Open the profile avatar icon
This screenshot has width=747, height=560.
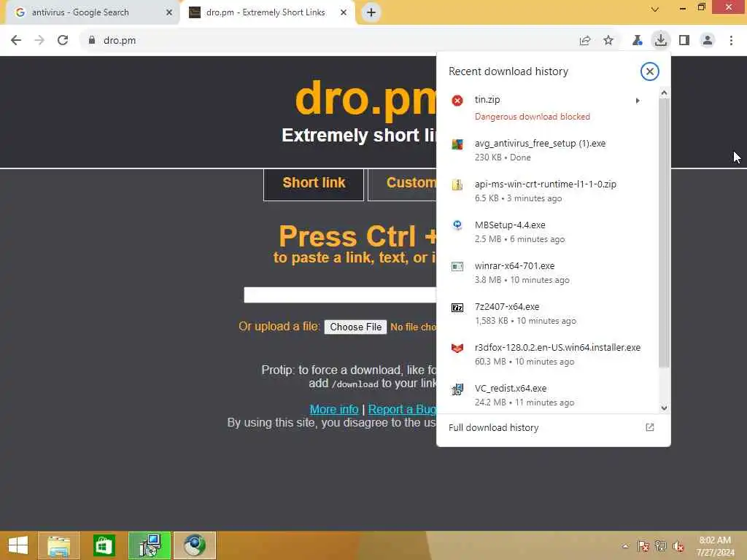[x=708, y=41]
